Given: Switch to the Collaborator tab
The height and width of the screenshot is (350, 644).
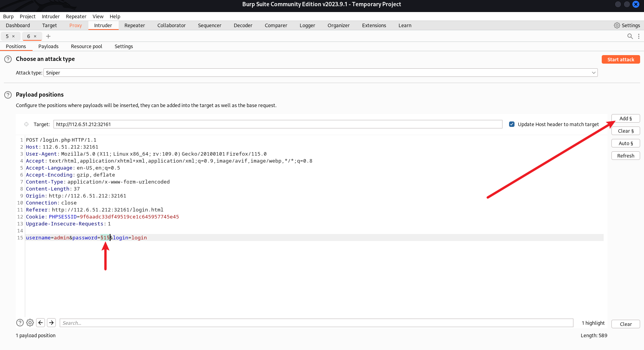Looking at the screenshot, I should click(x=171, y=25).
